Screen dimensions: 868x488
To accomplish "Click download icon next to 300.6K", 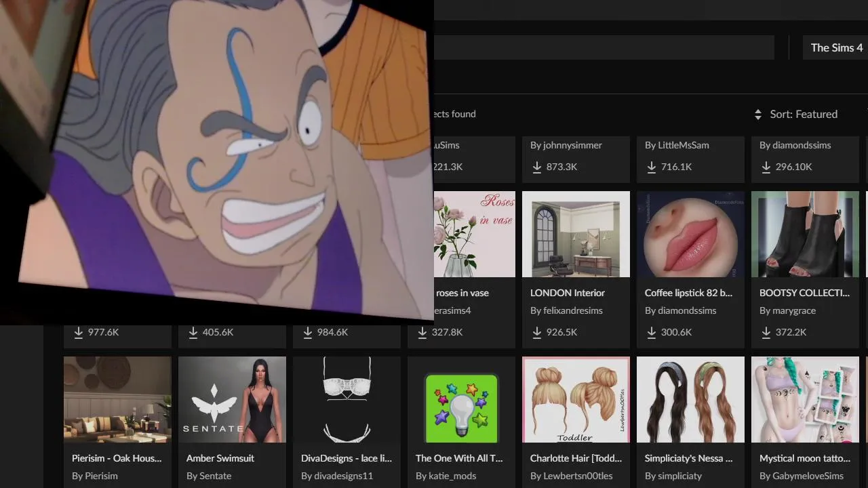I will point(652,332).
